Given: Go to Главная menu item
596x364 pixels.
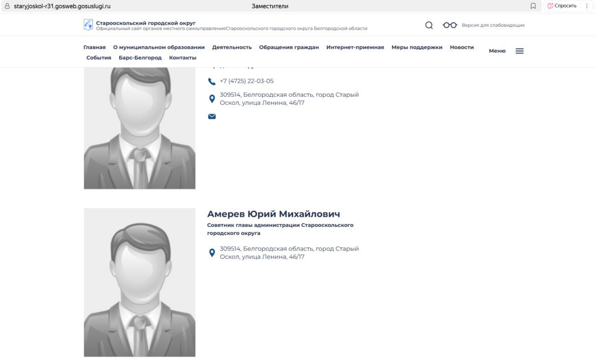Looking at the screenshot, I should (x=95, y=47).
